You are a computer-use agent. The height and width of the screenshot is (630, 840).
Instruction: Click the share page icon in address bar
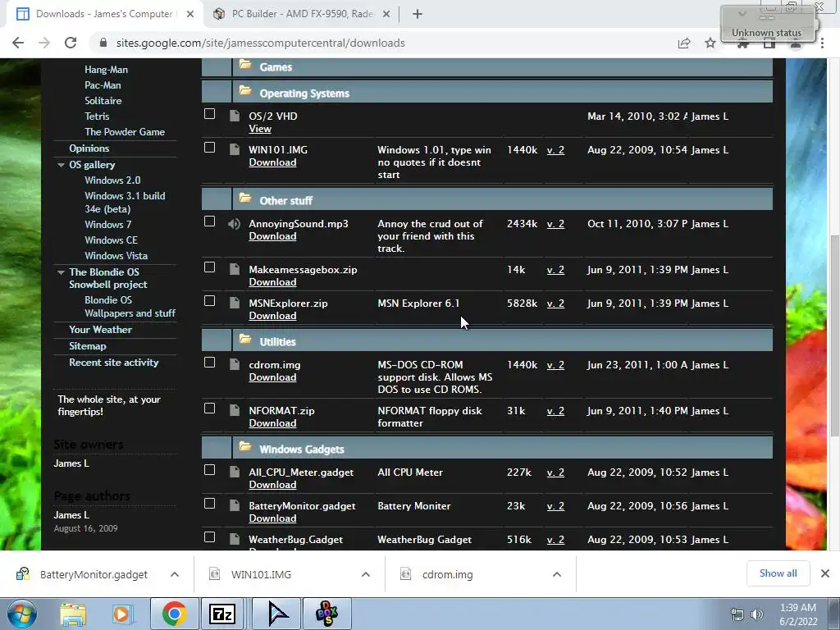click(x=684, y=43)
